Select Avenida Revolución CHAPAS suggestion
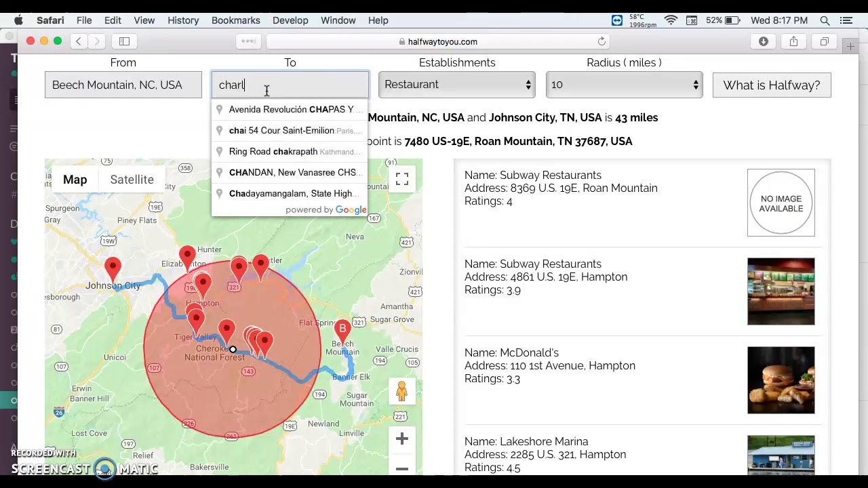Viewport: 868px width, 488px height. 290,109
